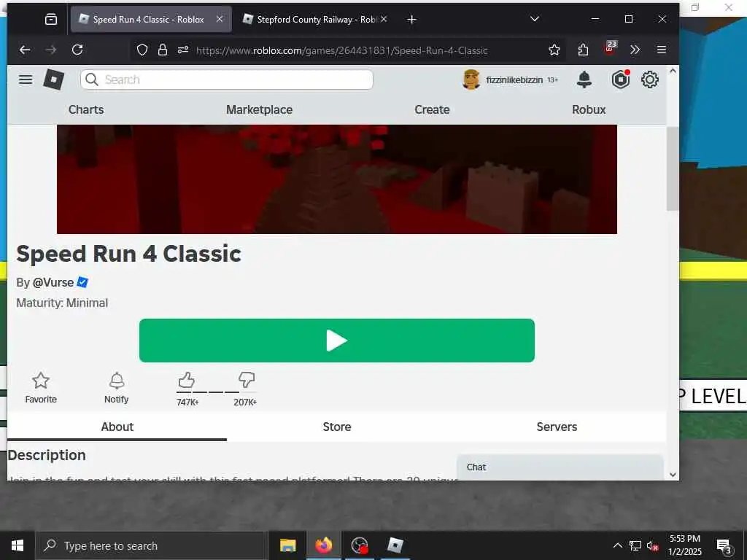Start the game with green Play button
Viewport: 747px width, 560px height.
pos(337,341)
